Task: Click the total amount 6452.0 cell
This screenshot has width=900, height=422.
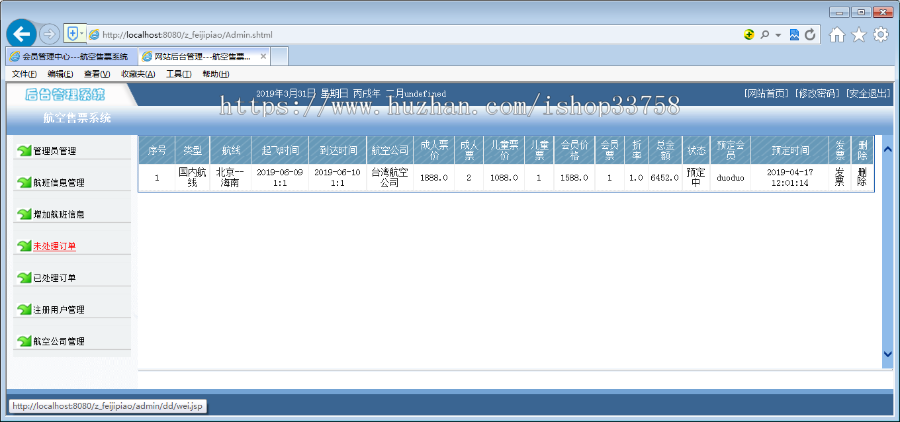Action: tap(665, 178)
